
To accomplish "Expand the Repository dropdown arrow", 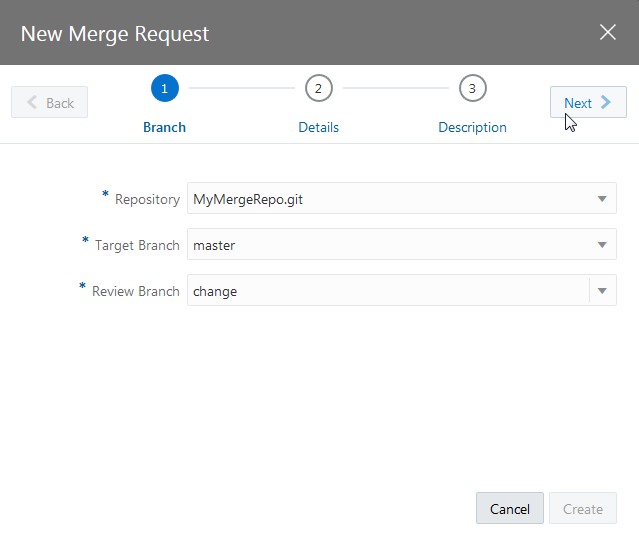I will pos(602,199).
